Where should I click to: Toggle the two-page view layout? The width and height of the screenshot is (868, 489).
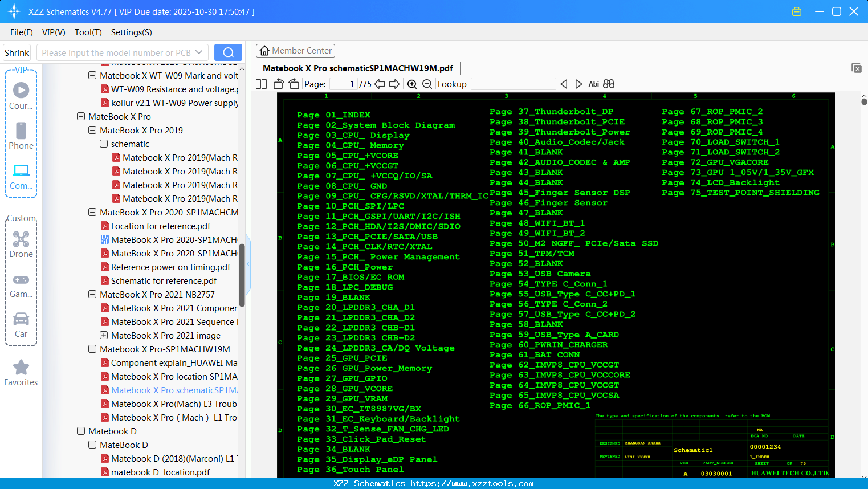click(x=262, y=84)
